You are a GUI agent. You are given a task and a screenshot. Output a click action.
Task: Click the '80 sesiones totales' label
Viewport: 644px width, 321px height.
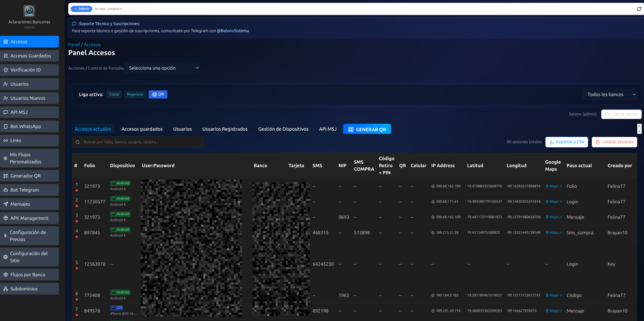tap(524, 142)
